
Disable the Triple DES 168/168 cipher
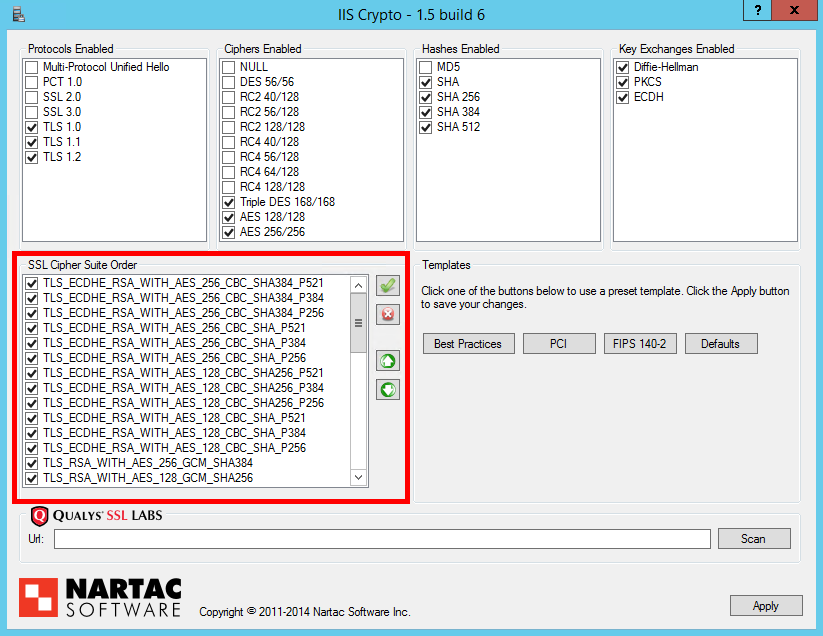[229, 202]
